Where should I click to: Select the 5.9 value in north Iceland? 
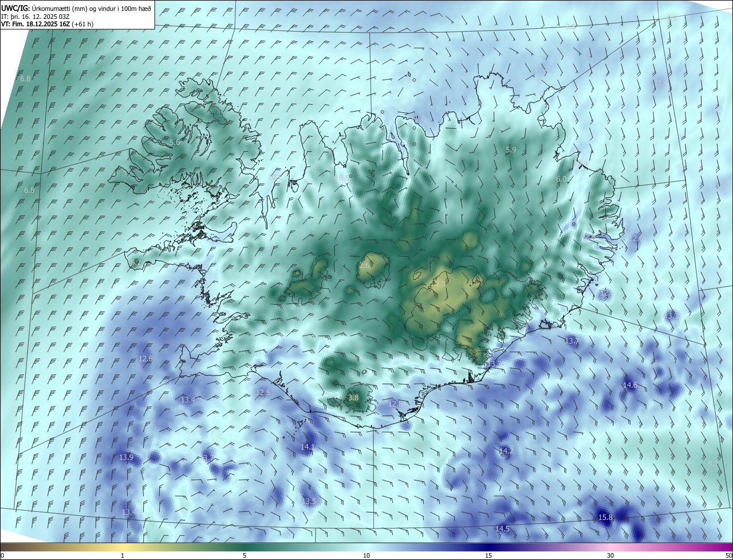(511, 149)
